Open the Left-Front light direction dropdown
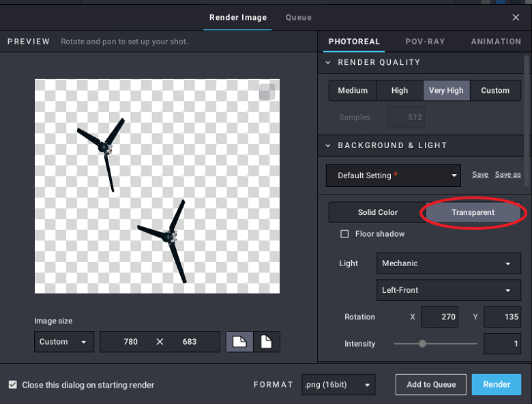532x404 pixels. [x=449, y=290]
